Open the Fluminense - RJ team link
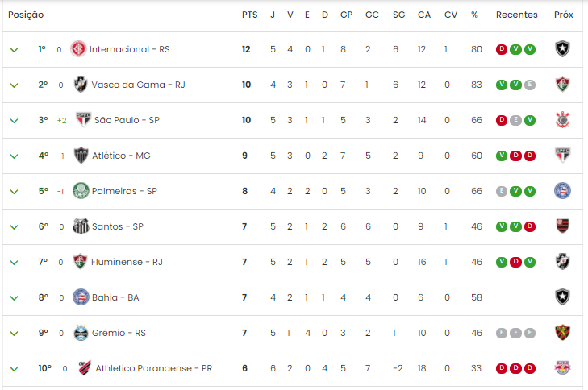Image resolution: width=588 pixels, height=390 pixels. (127, 262)
